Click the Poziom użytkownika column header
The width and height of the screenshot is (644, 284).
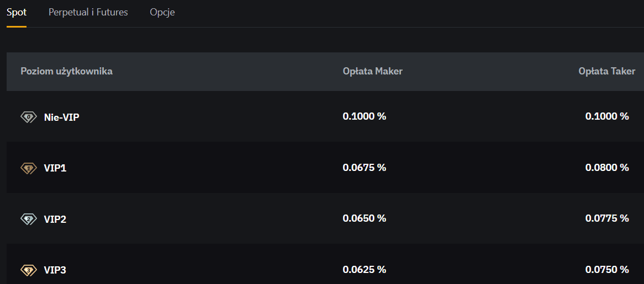pyautogui.click(x=66, y=71)
